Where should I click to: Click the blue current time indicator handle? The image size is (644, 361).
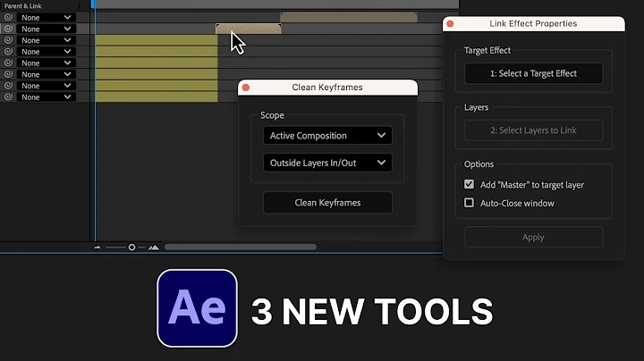[93, 4]
